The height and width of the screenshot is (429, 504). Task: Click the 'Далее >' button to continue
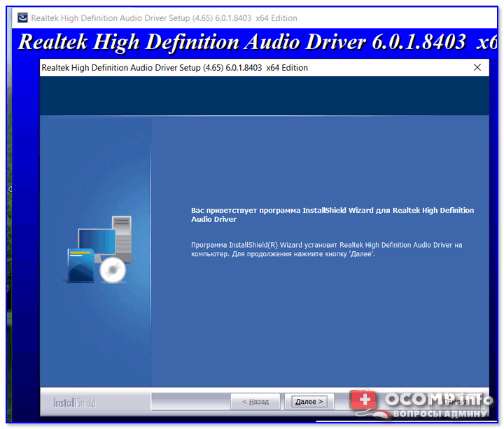point(309,402)
